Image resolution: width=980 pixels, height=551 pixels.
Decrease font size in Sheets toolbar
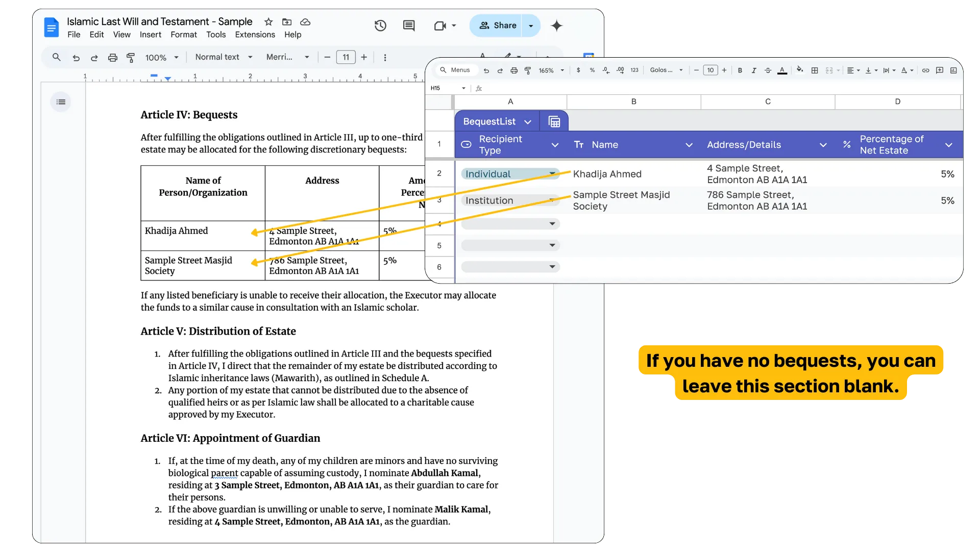tap(696, 70)
